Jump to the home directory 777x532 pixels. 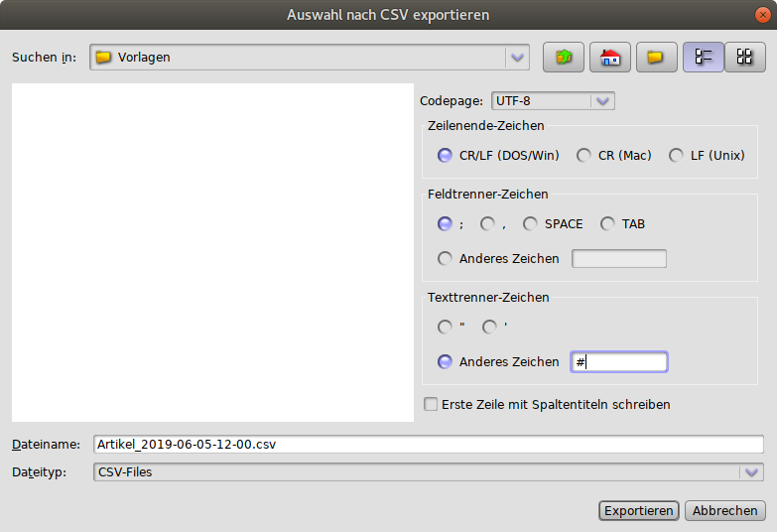610,58
